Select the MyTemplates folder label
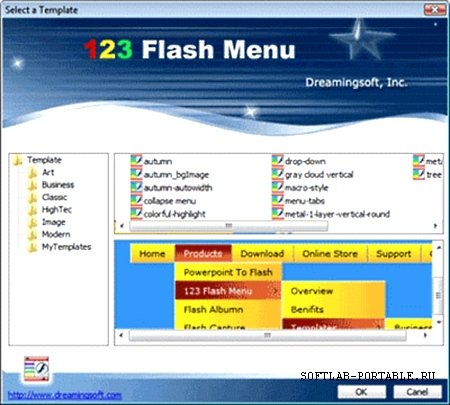Screen dimensions: 450x405 (x=67, y=247)
